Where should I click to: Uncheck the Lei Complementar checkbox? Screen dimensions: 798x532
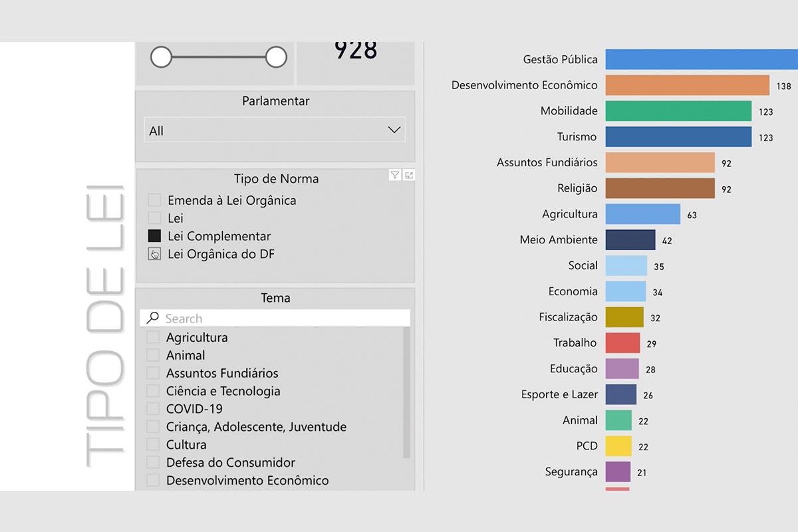pos(154,236)
